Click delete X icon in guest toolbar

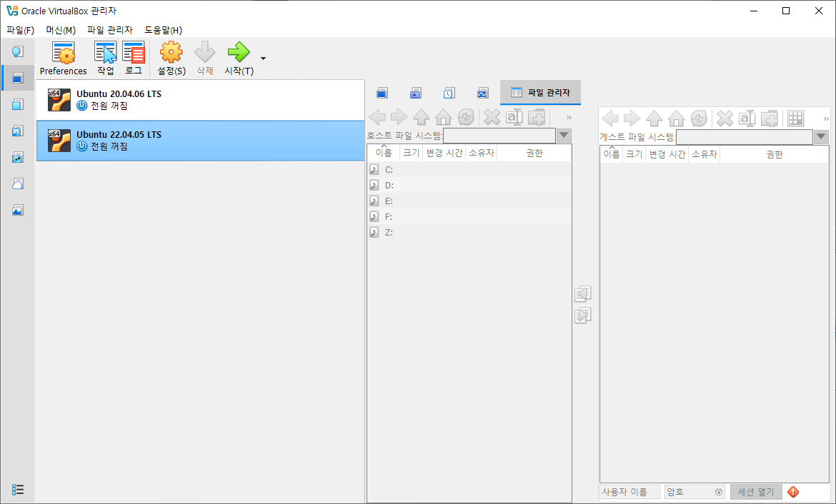click(x=725, y=119)
